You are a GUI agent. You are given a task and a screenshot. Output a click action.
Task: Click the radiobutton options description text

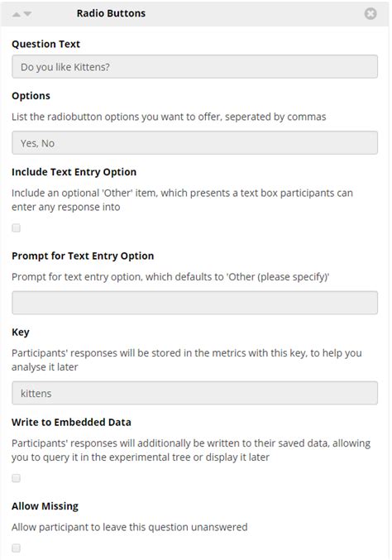pyautogui.click(x=169, y=117)
